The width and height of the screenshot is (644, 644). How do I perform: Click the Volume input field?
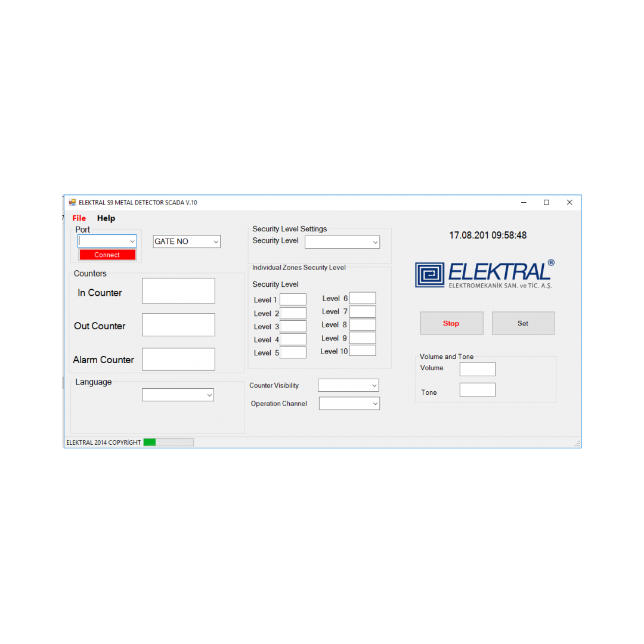(477, 369)
